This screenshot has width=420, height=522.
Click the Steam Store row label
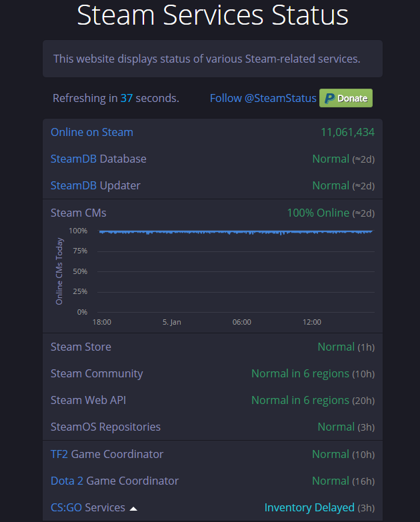click(81, 347)
